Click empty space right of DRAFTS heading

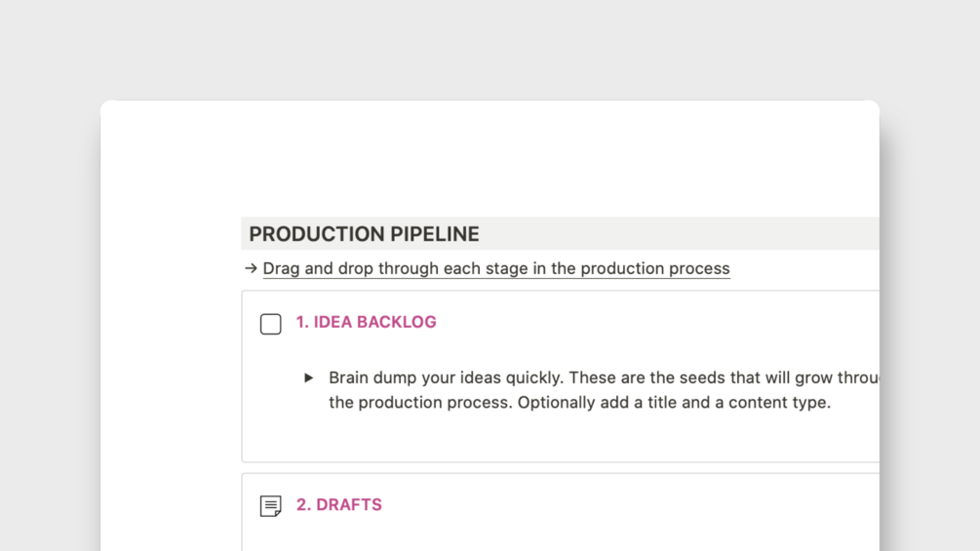pos(634,505)
